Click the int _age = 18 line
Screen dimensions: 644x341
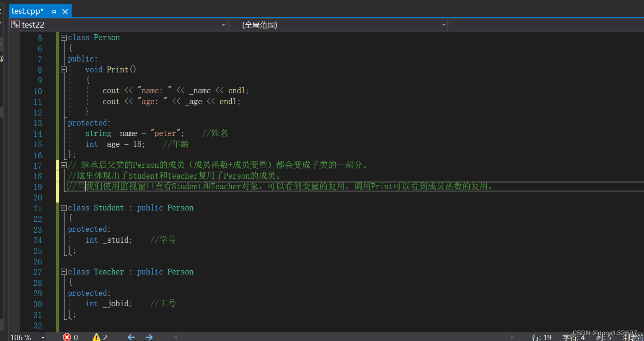click(115, 144)
